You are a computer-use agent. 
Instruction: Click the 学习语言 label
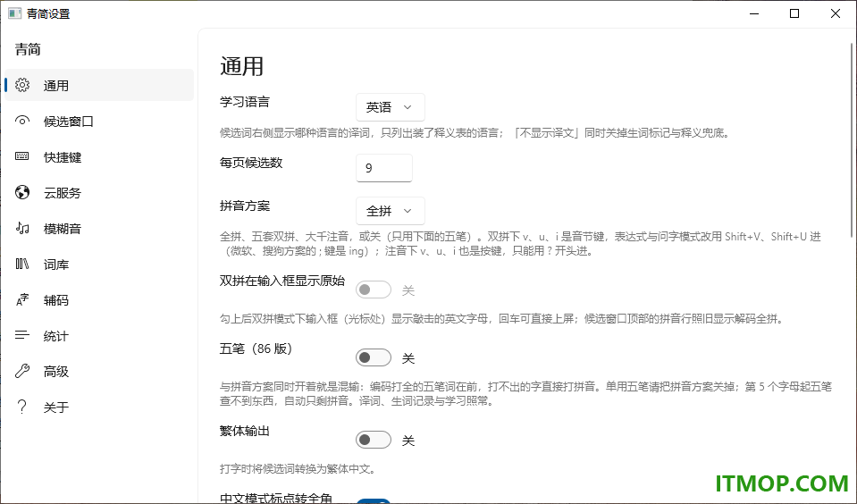[x=244, y=102]
